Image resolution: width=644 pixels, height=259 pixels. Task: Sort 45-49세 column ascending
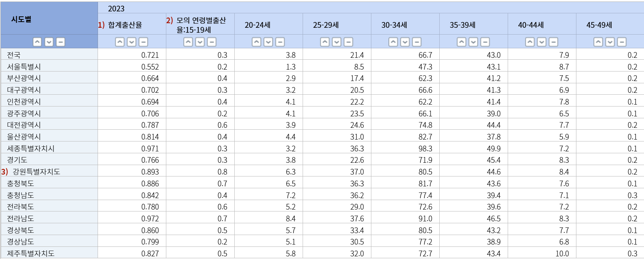598,42
